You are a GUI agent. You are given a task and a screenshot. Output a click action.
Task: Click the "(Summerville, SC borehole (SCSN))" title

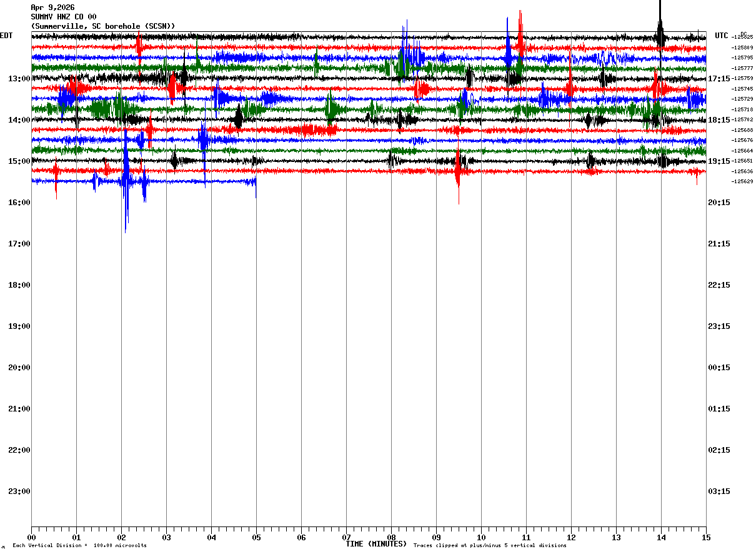[x=103, y=26]
